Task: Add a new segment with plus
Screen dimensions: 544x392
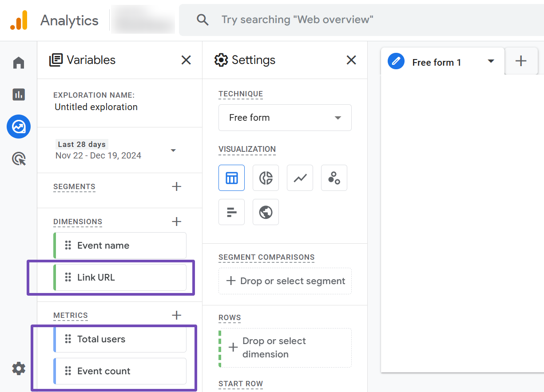Action: point(176,186)
